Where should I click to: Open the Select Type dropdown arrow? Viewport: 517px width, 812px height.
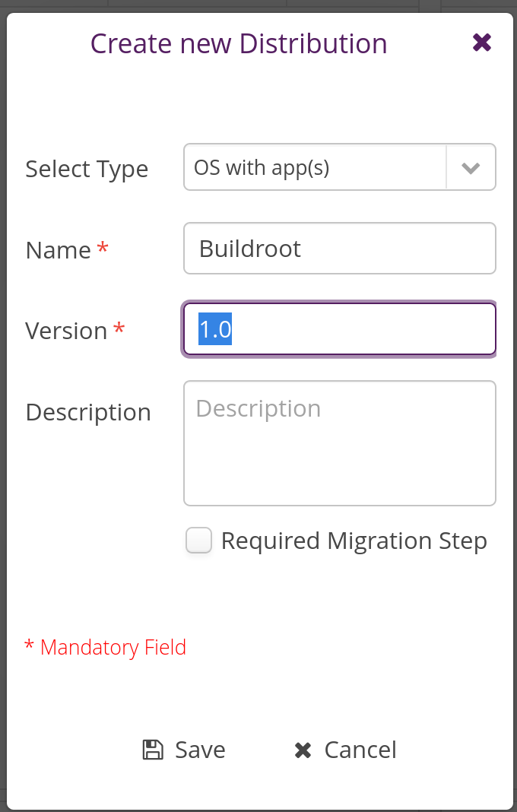pos(471,167)
